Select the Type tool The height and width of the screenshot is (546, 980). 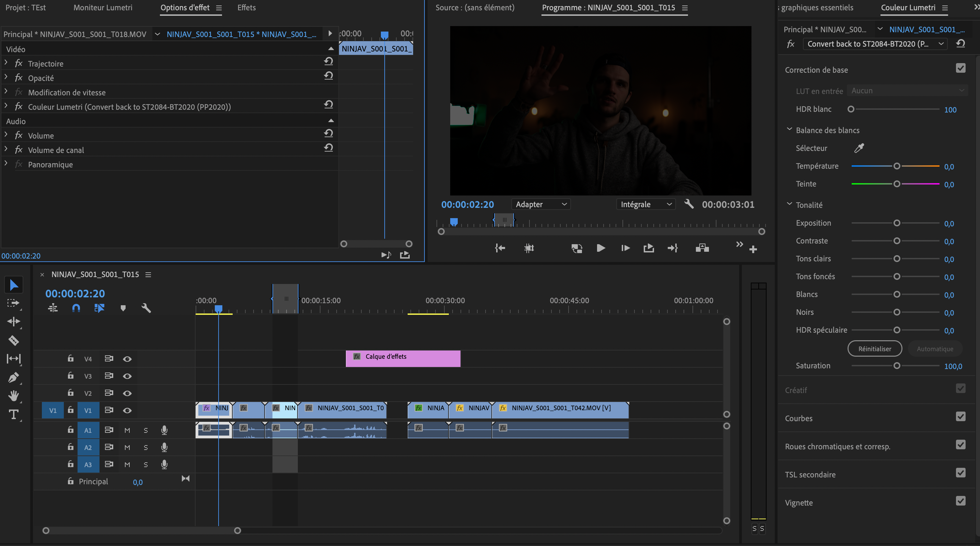(x=14, y=414)
